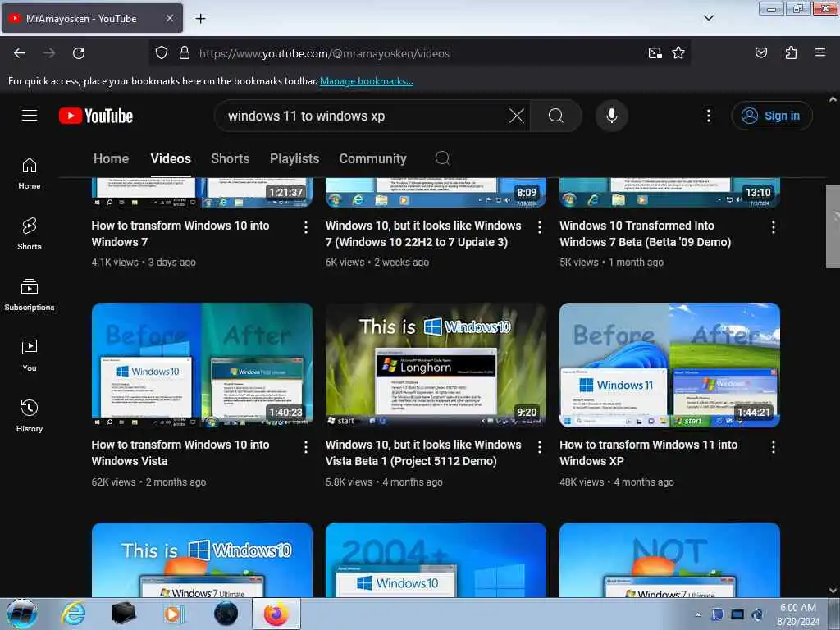Open the Community channel tab
840x630 pixels.
373,158
